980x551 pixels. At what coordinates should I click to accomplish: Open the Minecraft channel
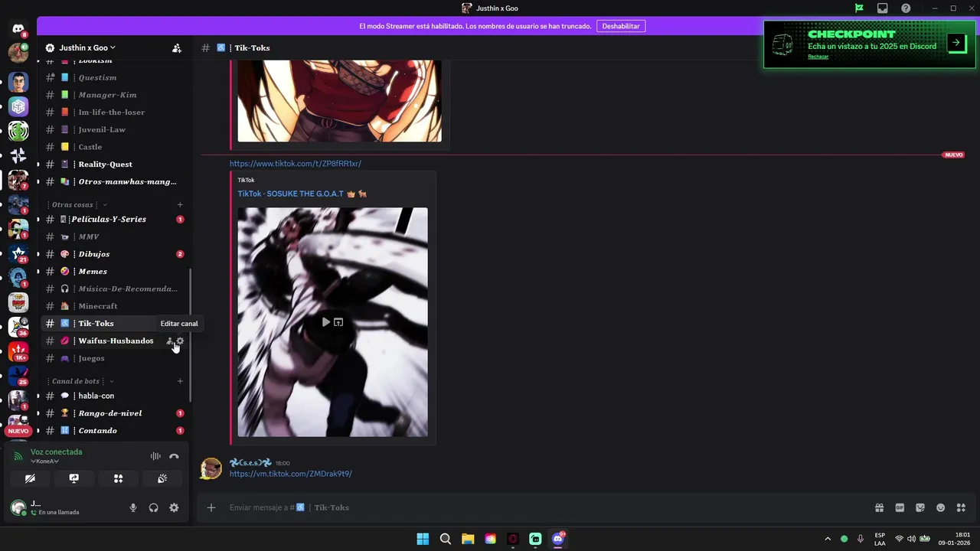[x=114, y=306]
